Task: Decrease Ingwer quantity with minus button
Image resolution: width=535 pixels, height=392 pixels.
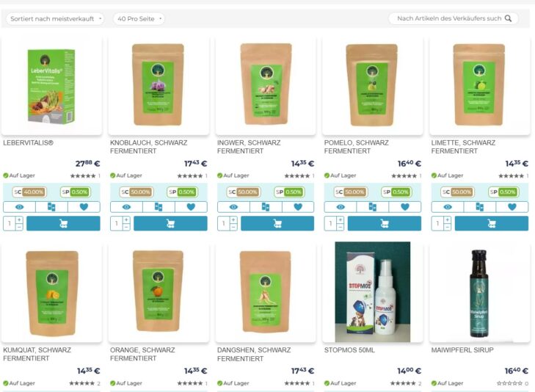Action: coord(233,228)
